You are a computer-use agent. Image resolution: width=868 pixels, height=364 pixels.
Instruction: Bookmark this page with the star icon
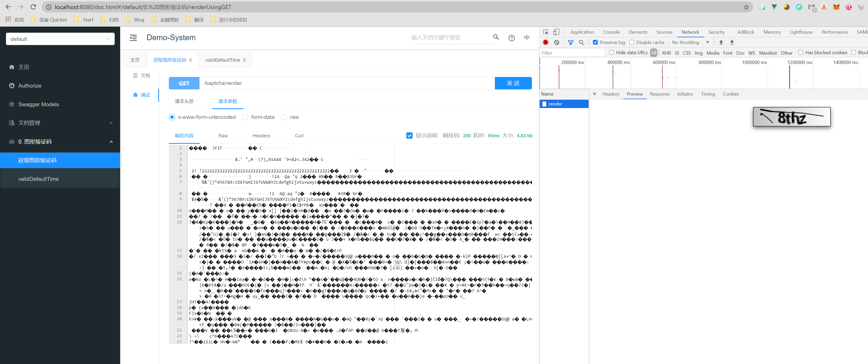point(746,7)
